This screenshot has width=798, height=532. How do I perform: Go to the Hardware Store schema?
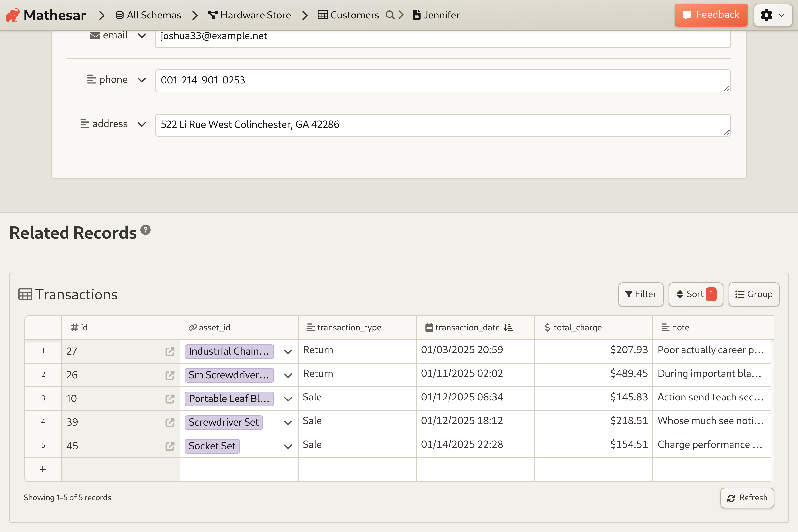pos(249,15)
